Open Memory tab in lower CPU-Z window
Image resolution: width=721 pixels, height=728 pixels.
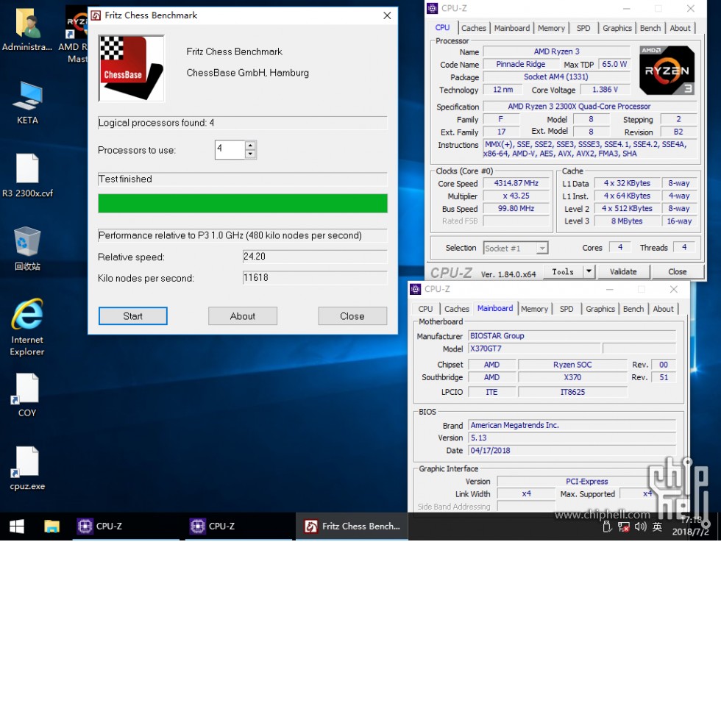pos(534,309)
